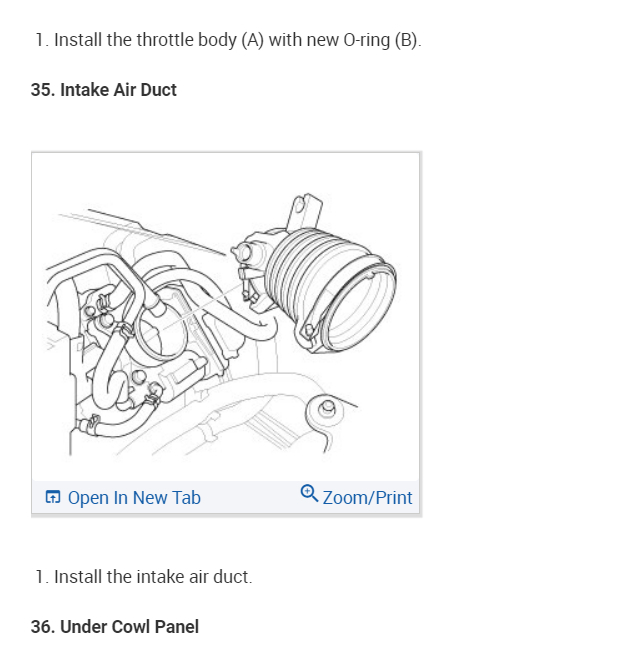Click the bracket tab above the air duct

pyautogui.click(x=306, y=211)
